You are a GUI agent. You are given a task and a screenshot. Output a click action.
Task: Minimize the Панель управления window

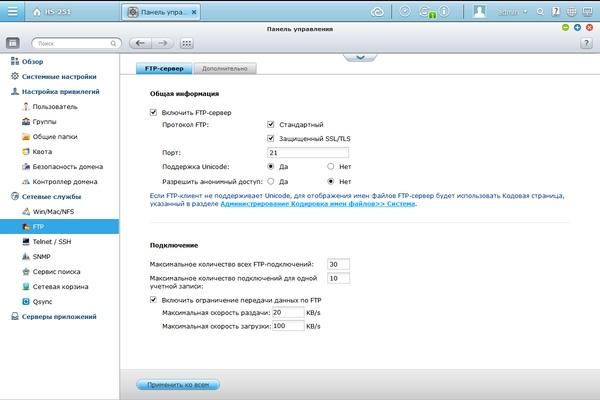click(x=565, y=27)
